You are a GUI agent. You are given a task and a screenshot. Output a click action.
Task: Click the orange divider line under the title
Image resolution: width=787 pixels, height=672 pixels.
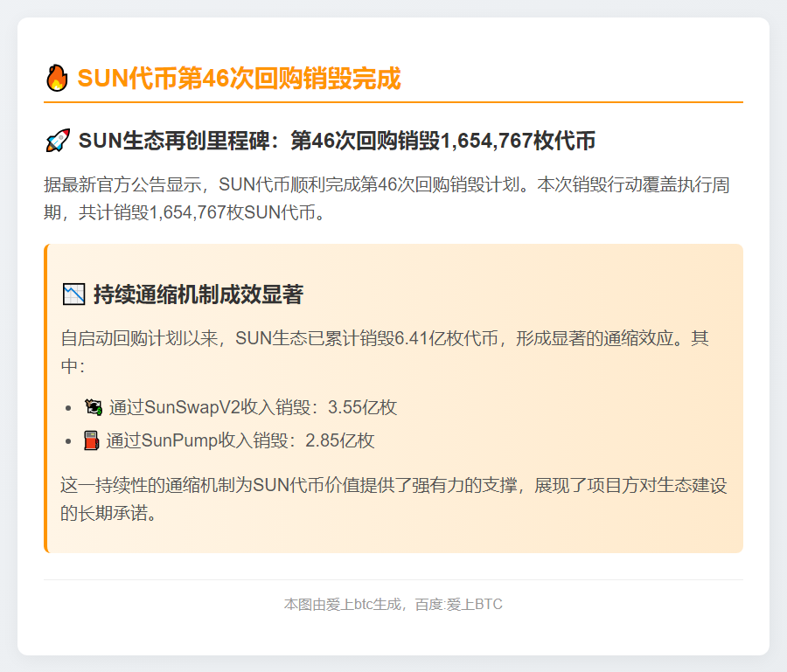[393, 102]
